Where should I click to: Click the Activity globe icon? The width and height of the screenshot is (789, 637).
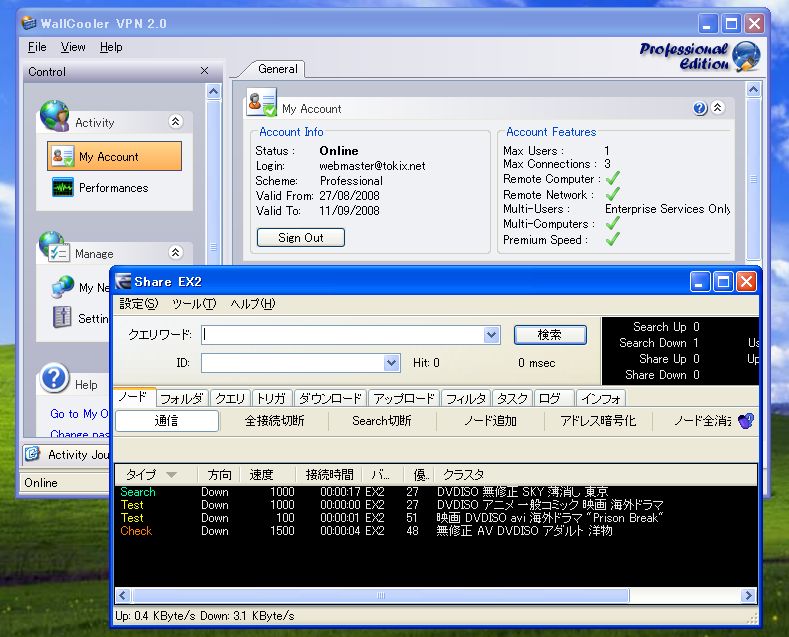[x=54, y=115]
